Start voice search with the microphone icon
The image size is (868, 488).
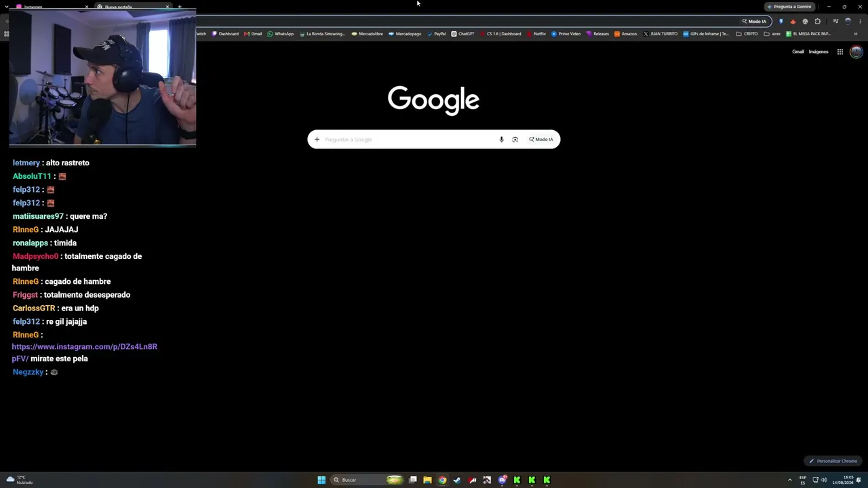point(502,140)
